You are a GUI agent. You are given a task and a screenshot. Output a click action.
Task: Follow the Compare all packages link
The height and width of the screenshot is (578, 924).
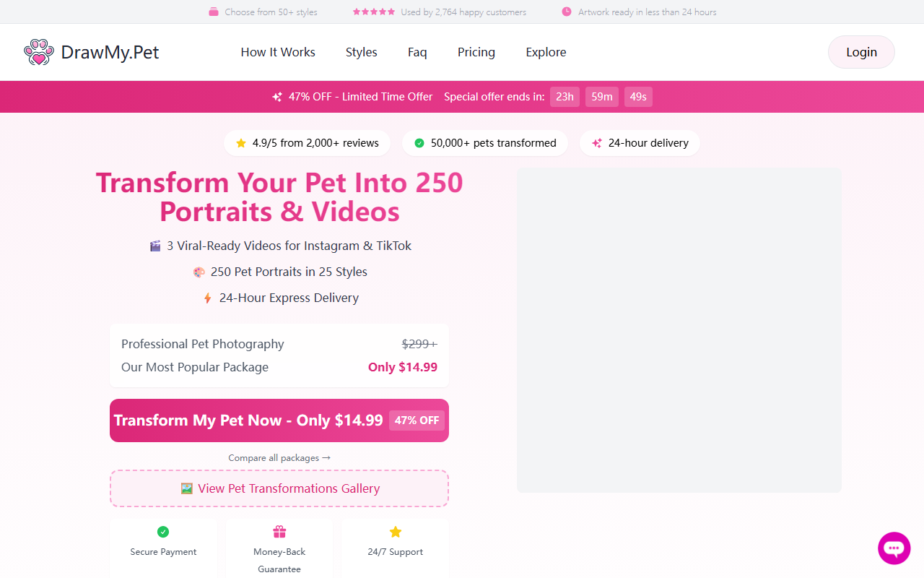pyautogui.click(x=279, y=457)
